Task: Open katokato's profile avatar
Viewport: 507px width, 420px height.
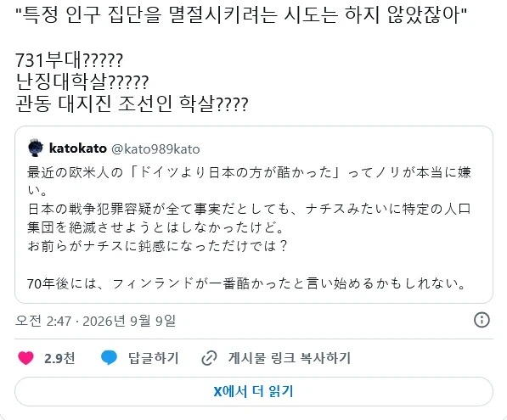Action: pos(36,148)
